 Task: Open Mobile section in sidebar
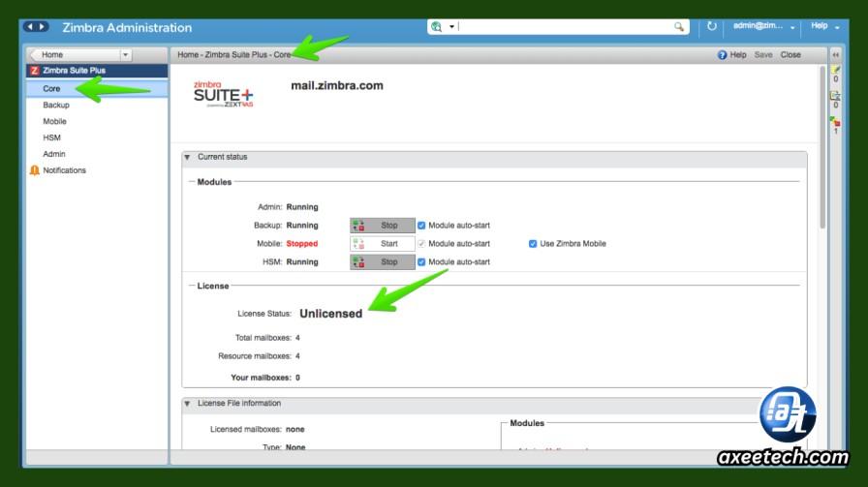click(54, 121)
